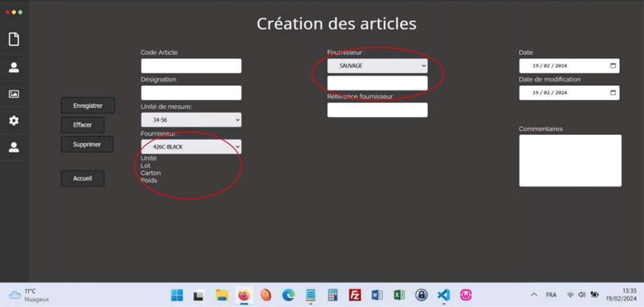Click the Date field showing 19/02/2024

tap(569, 66)
